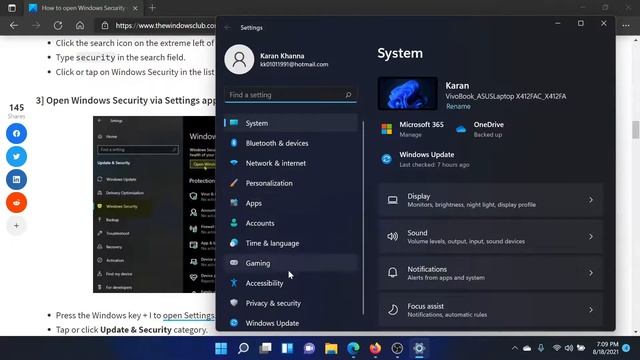Open a new browser tab

click(152, 8)
